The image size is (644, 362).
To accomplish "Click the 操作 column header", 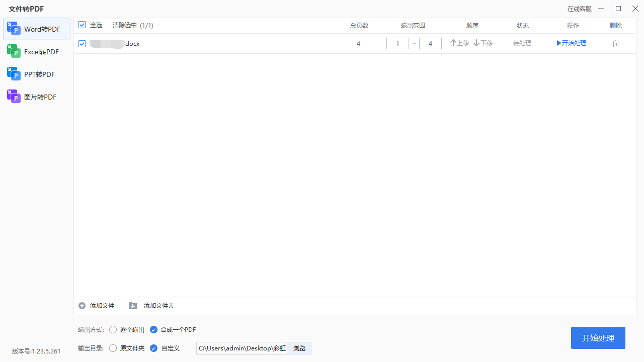I will tap(573, 26).
